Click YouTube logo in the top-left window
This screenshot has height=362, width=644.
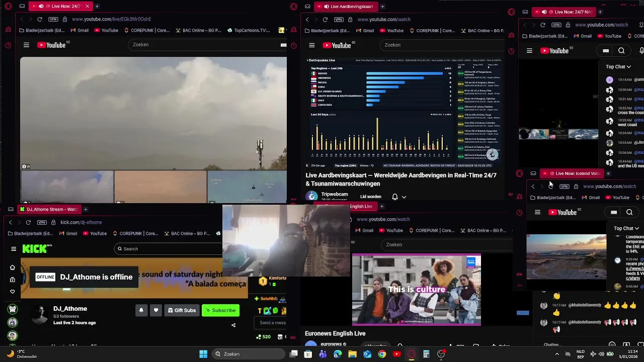click(x=51, y=45)
